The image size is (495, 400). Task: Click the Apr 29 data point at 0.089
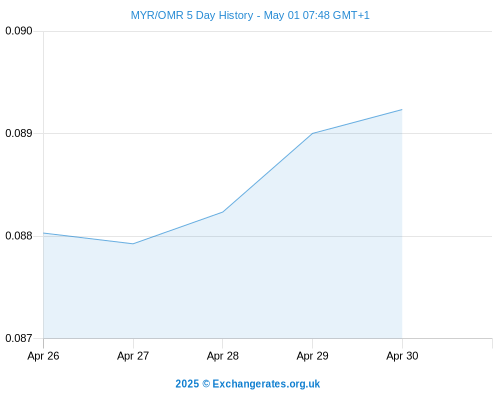pos(312,133)
